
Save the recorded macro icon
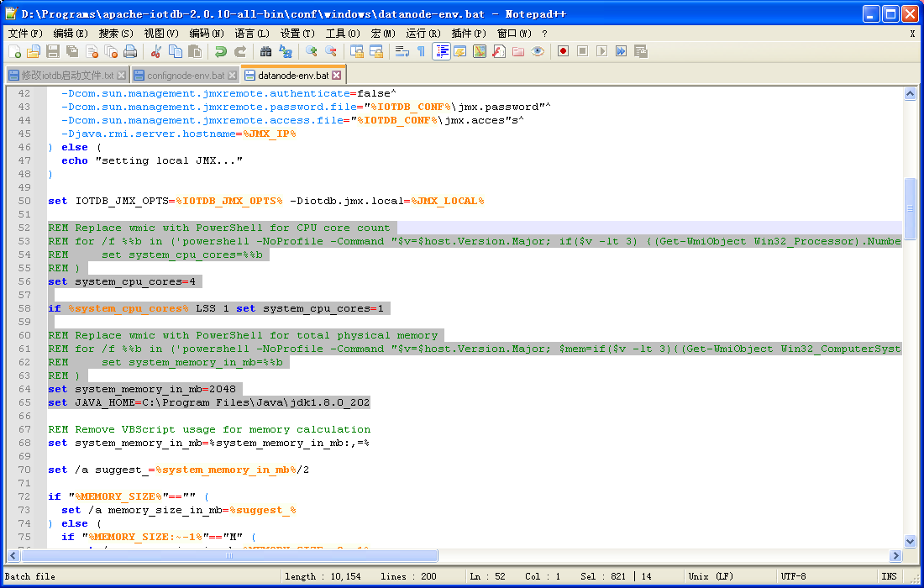pos(641,52)
